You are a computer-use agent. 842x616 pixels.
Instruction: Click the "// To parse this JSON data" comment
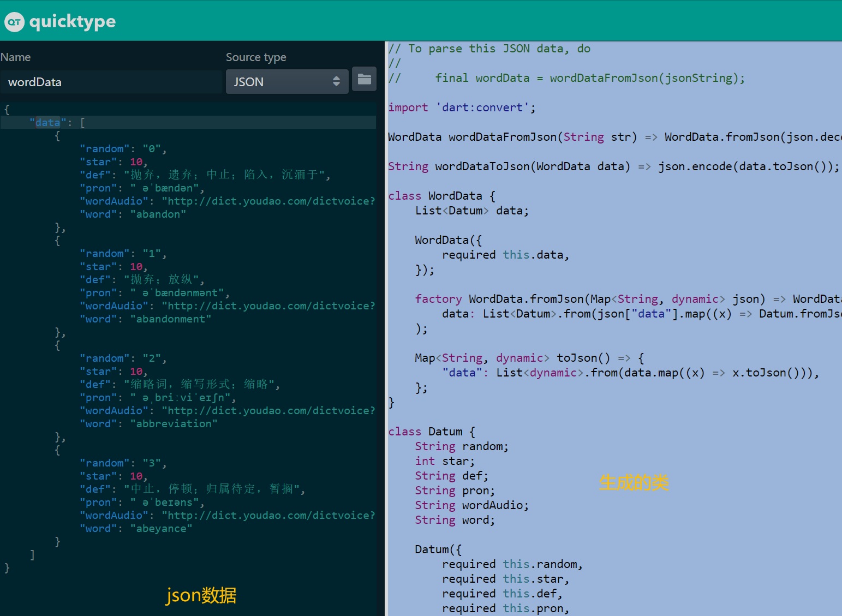[x=489, y=49]
